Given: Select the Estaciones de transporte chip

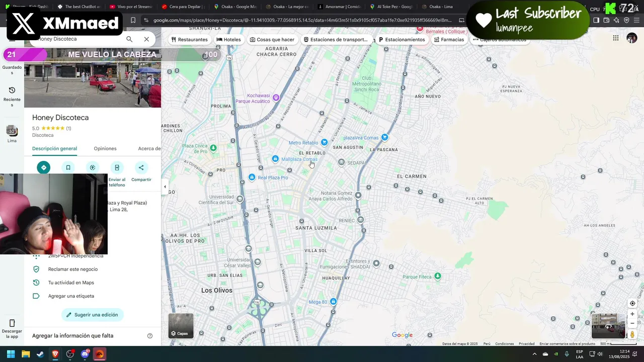Looking at the screenshot, I should pyautogui.click(x=336, y=40).
